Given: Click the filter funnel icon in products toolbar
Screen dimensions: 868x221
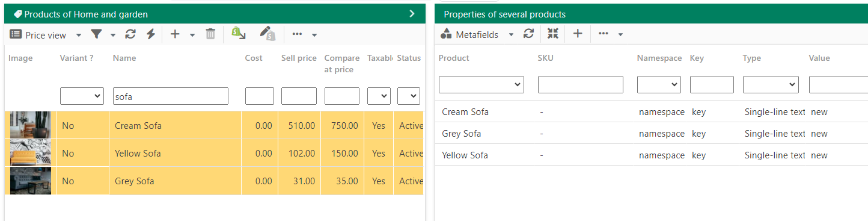Looking at the screenshot, I should pos(96,35).
